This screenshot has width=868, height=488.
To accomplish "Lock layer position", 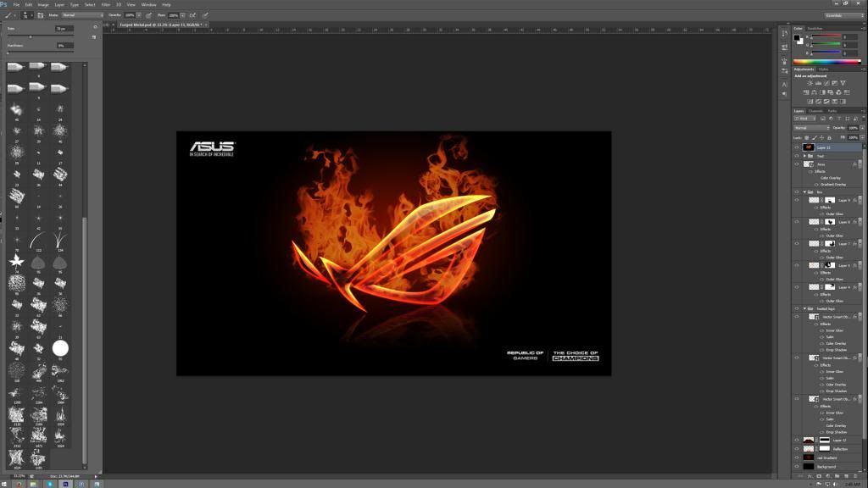I will tap(821, 138).
